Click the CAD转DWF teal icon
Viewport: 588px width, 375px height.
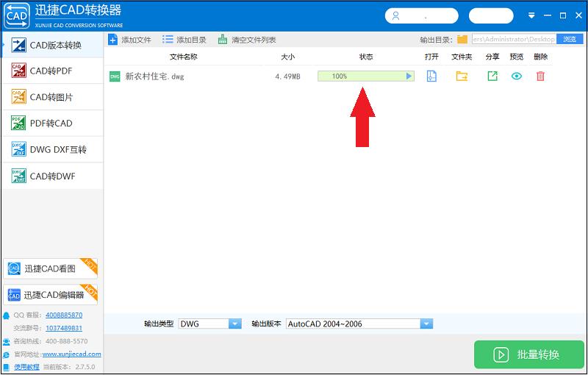coord(19,176)
